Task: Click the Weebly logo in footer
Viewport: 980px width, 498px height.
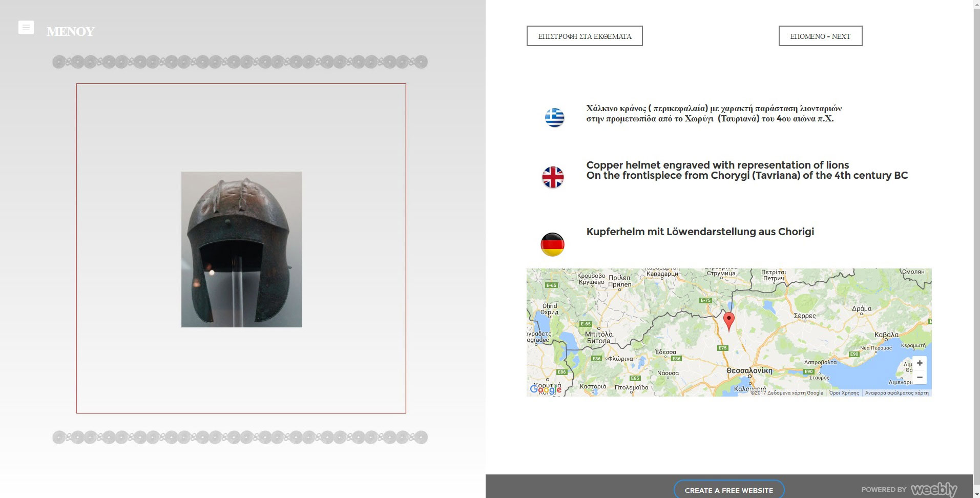Action: coord(933,490)
